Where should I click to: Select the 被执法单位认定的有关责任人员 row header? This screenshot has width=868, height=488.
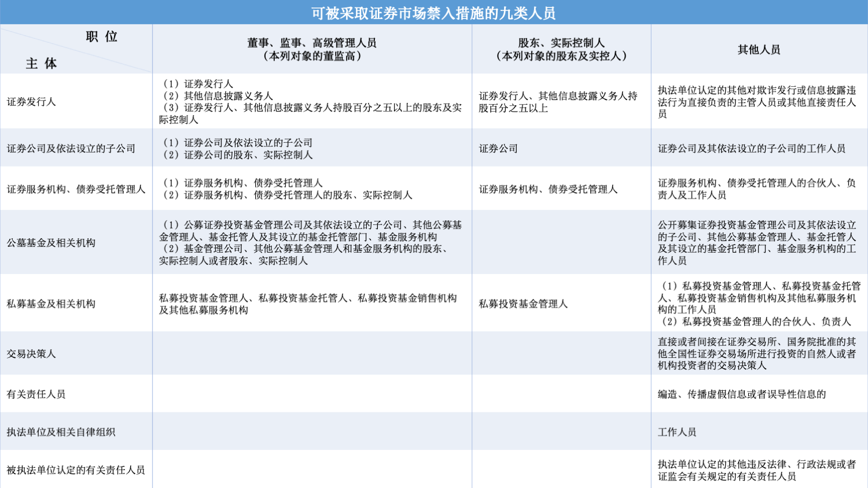pyautogui.click(x=76, y=470)
